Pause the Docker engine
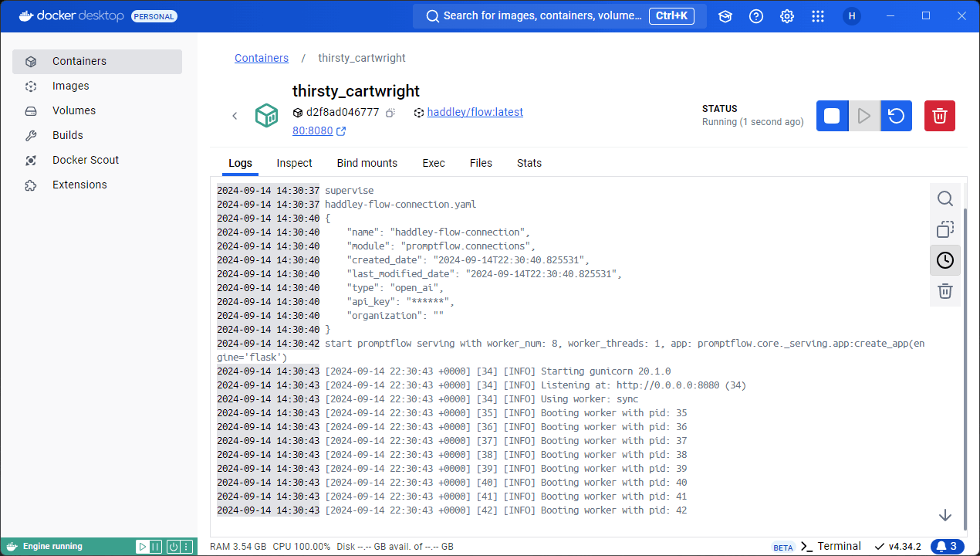The width and height of the screenshot is (980, 556). (x=155, y=547)
